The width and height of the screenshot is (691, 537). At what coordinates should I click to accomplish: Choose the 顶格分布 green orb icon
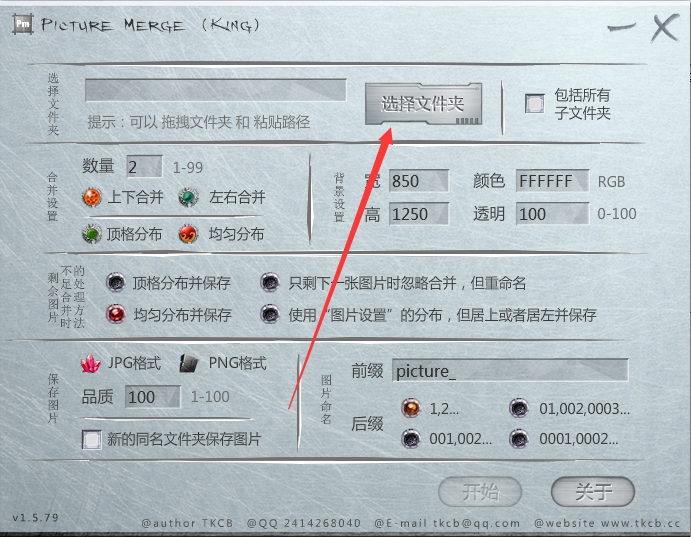tap(92, 234)
